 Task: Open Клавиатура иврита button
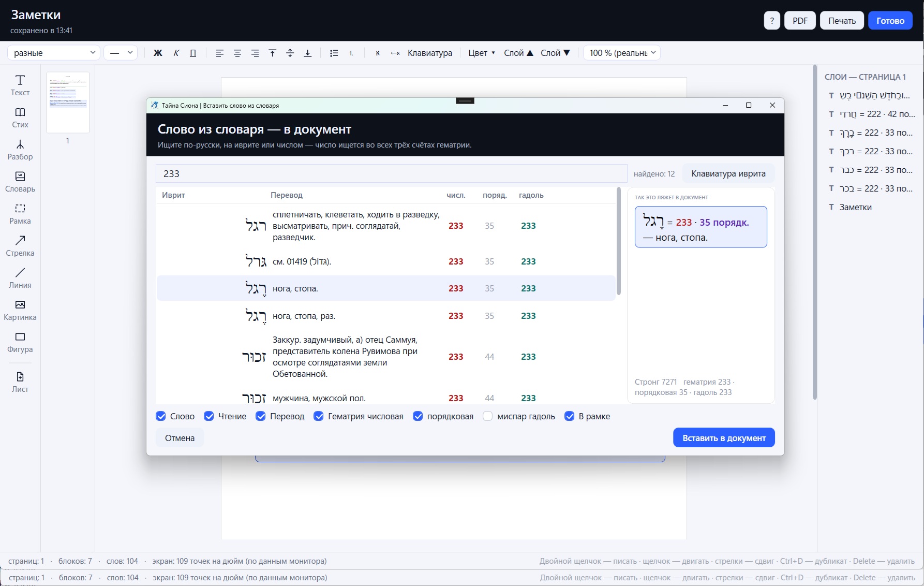click(x=728, y=173)
